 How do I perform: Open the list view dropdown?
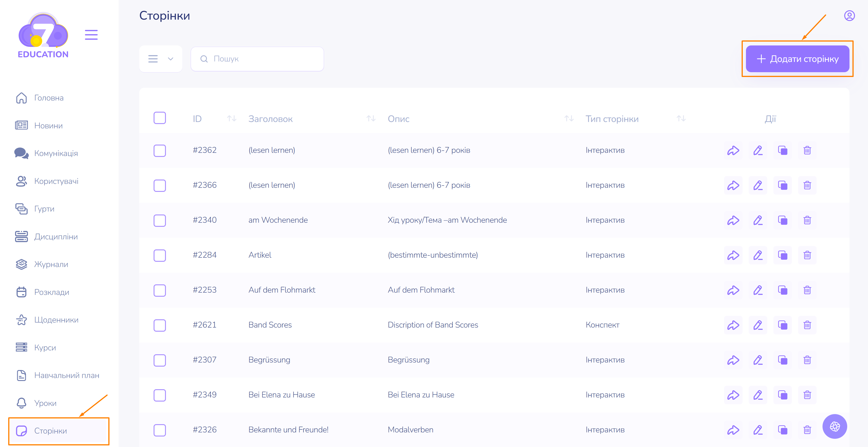161,59
